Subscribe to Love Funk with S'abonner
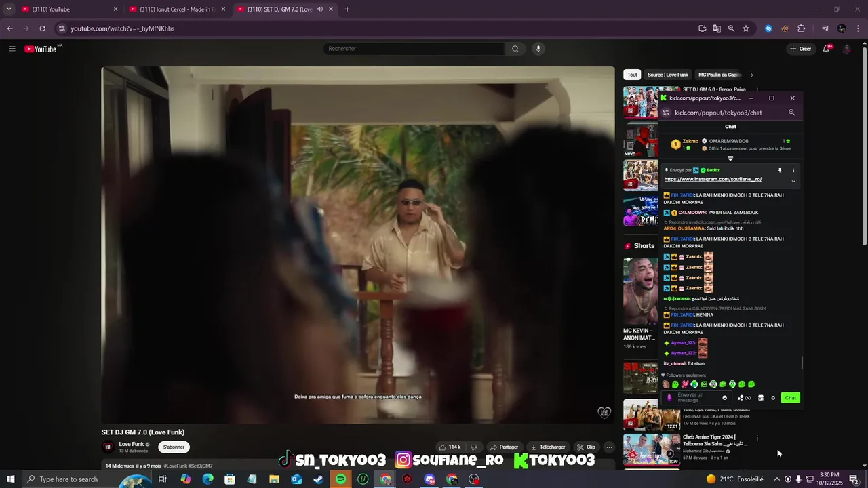868x488 pixels. point(174,447)
